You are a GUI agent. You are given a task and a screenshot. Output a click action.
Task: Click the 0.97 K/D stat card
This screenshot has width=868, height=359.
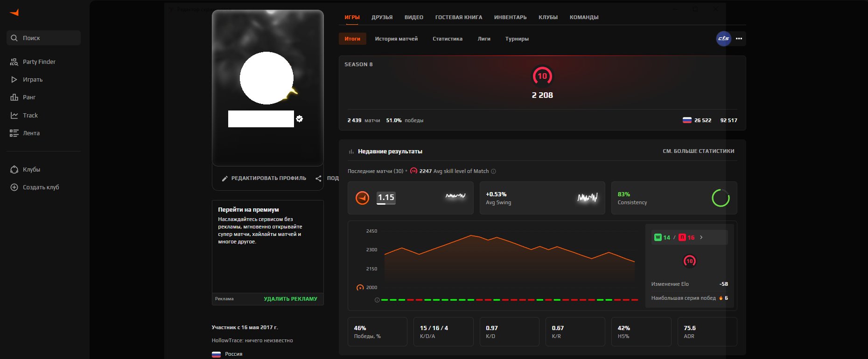click(x=510, y=332)
